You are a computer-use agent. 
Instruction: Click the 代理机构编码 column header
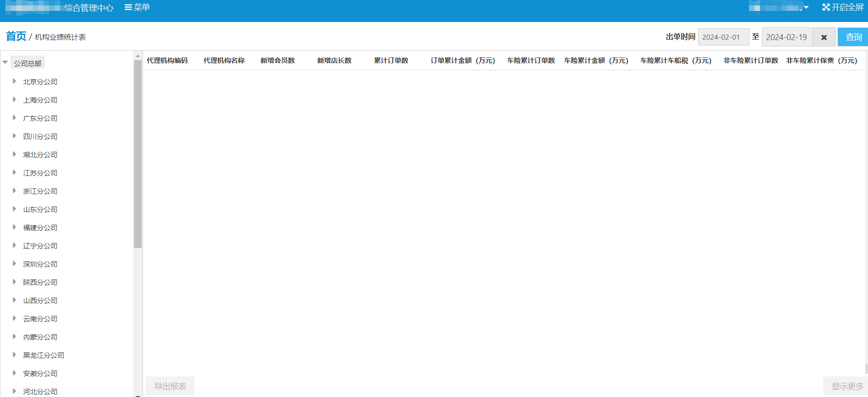(x=167, y=61)
